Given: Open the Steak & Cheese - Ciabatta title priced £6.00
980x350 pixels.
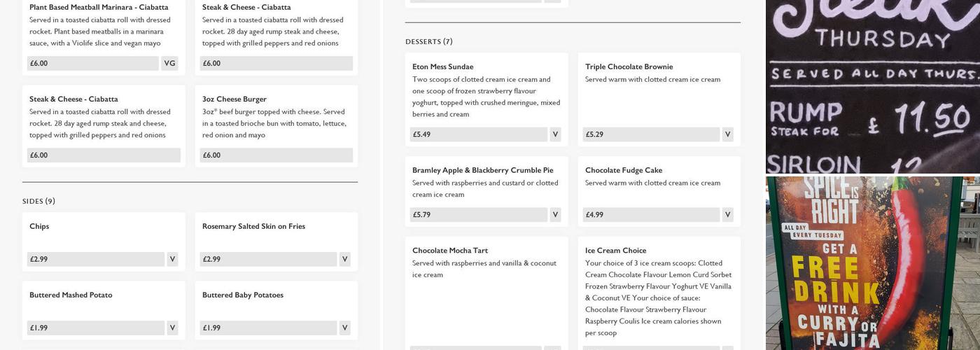Looking at the screenshot, I should (x=73, y=99).
